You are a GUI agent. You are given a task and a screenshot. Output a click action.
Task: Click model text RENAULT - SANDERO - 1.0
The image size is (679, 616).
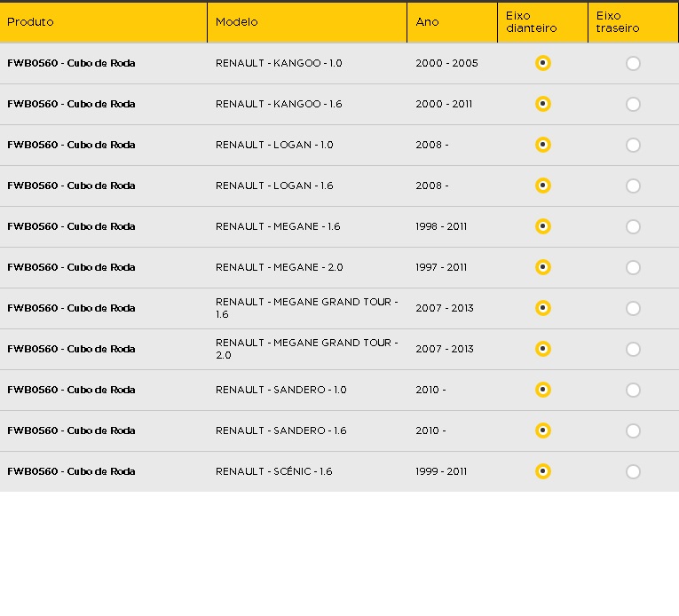(281, 390)
